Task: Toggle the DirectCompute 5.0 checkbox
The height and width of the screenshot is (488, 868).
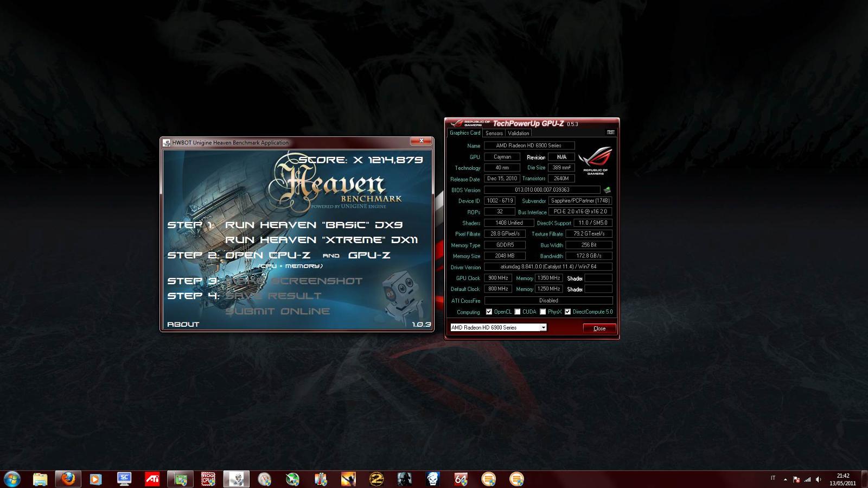Action: tap(567, 312)
